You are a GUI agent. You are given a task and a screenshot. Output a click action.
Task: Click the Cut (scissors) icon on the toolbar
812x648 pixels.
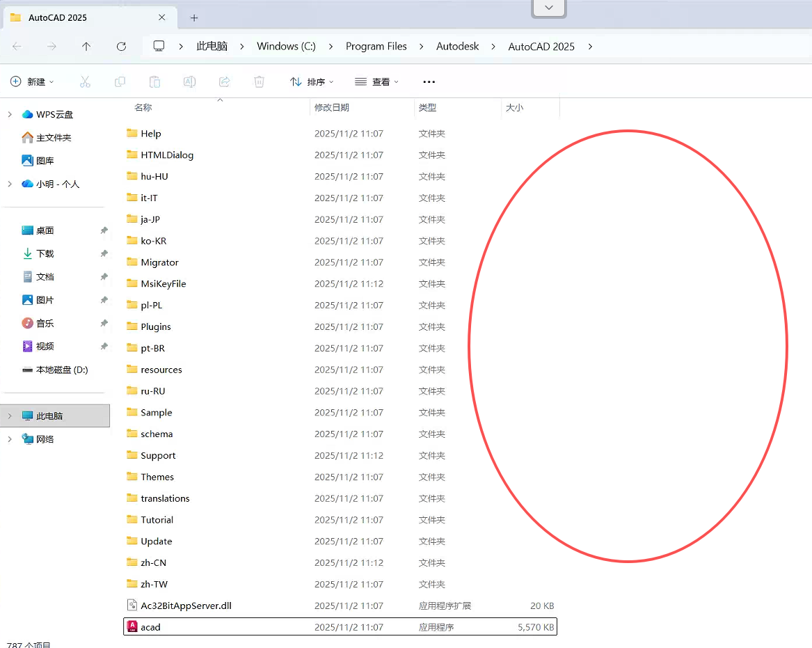coord(85,81)
